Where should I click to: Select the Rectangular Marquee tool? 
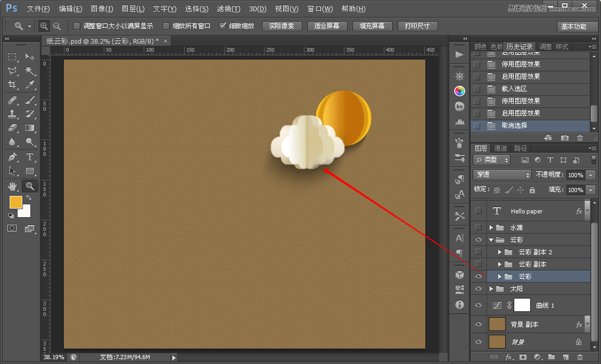12,57
